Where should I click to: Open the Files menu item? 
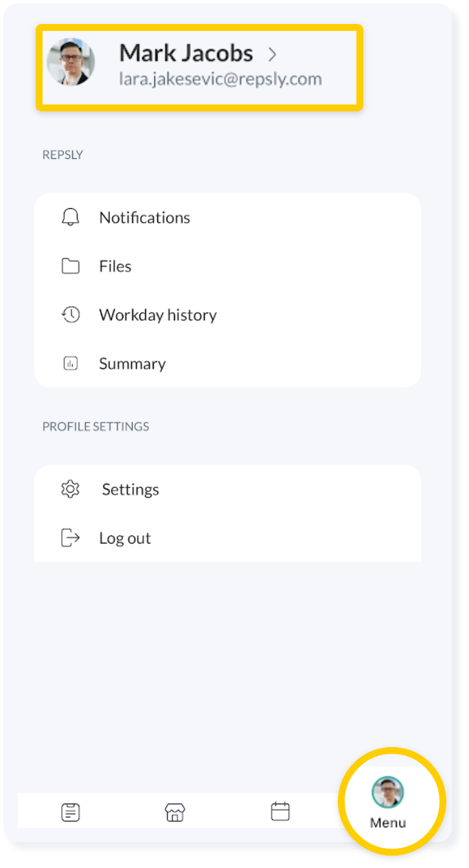point(115,267)
